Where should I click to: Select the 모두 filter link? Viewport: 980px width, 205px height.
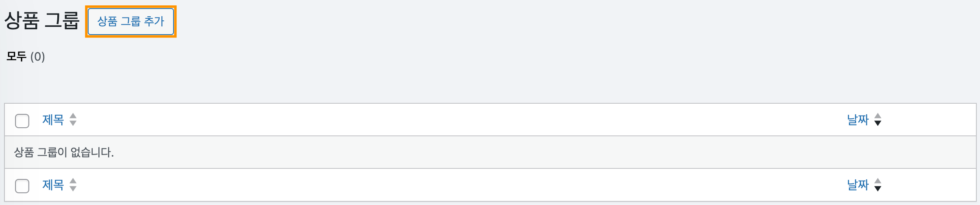(x=17, y=57)
